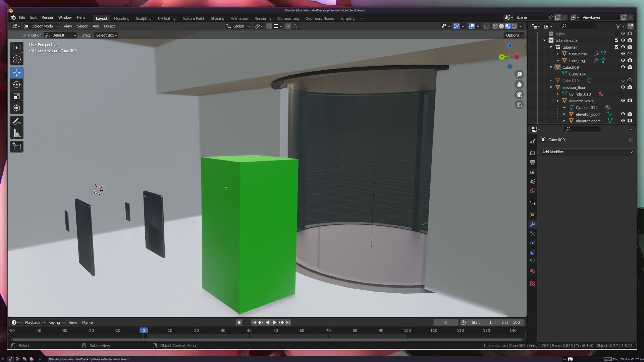Select the Scale tool
Image resolution: width=644 pixels, height=362 pixels.
click(x=17, y=97)
